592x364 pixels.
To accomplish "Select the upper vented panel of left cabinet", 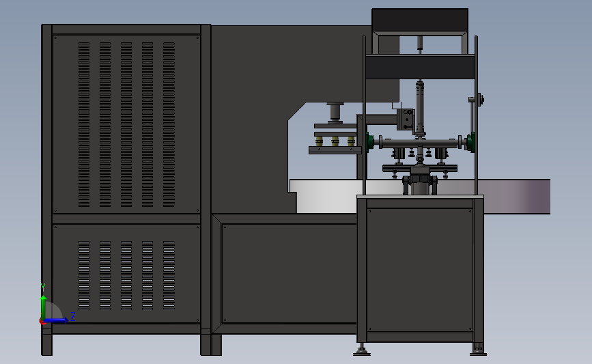I will 126,124.
